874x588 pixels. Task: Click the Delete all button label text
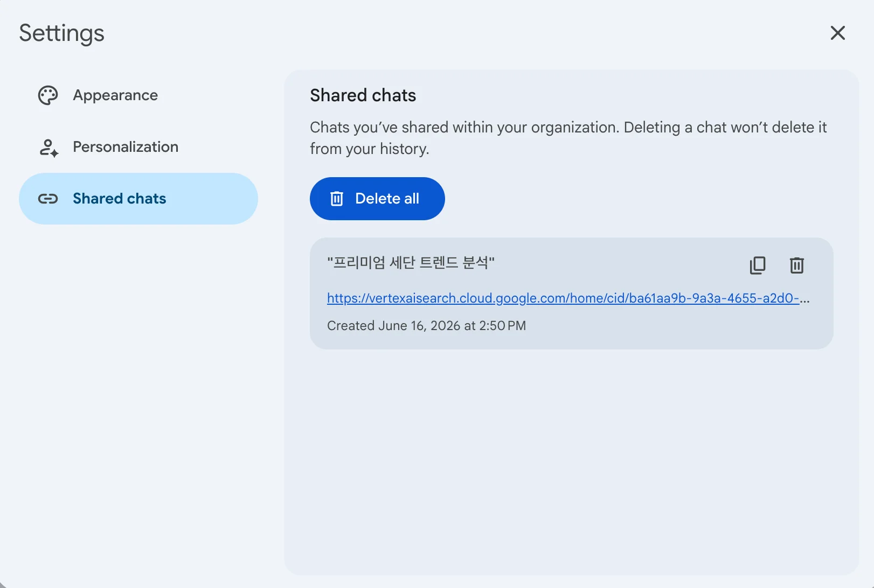[387, 199]
